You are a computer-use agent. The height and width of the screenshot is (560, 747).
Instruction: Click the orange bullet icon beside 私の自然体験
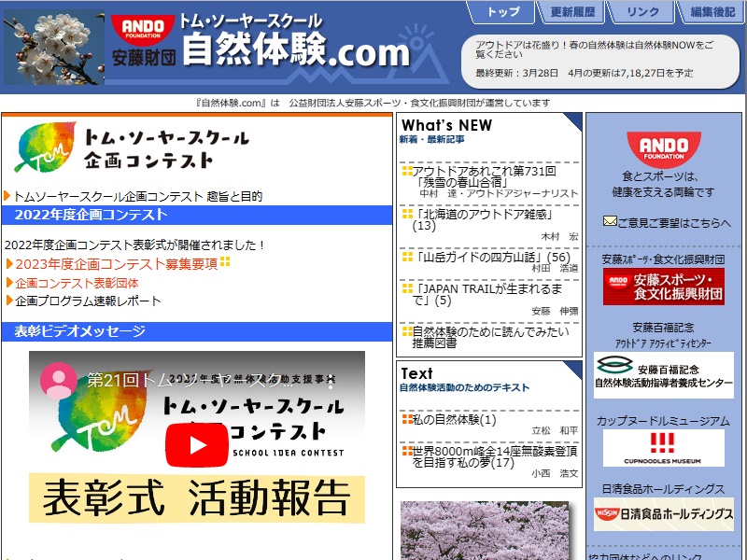pyautogui.click(x=407, y=419)
